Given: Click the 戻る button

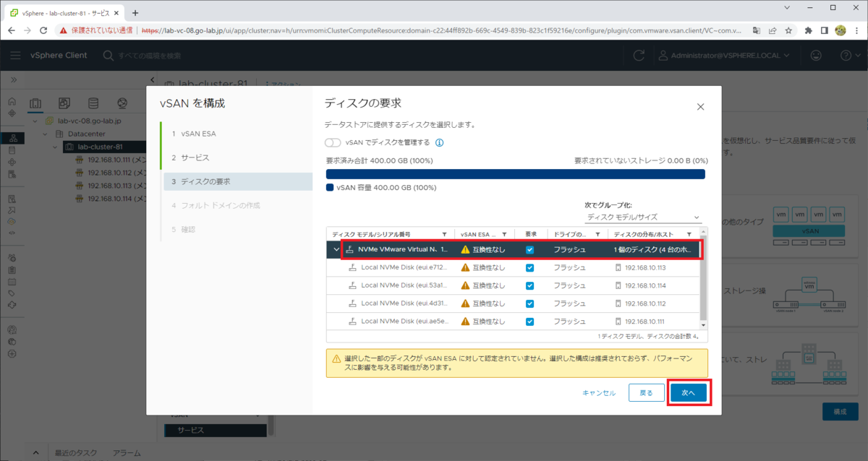Looking at the screenshot, I should pos(646,392).
